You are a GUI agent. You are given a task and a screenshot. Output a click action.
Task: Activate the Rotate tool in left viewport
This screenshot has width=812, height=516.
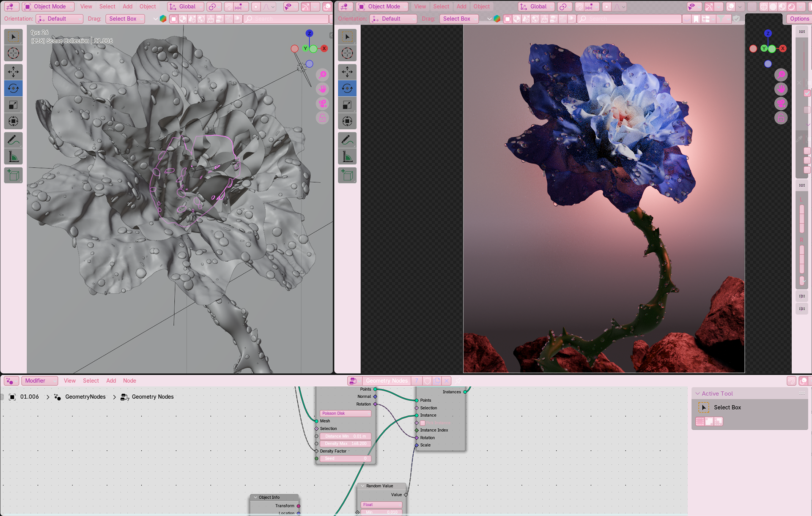click(x=13, y=88)
